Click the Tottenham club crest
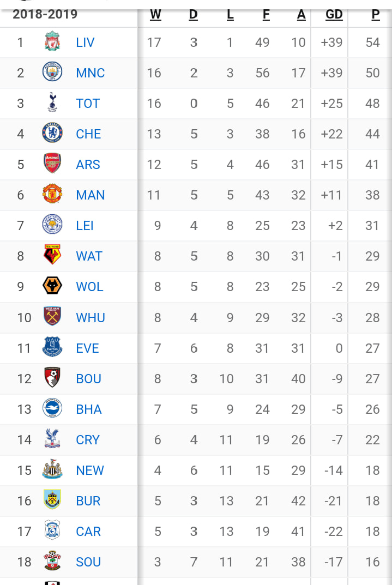The height and width of the screenshot is (585, 392). point(52,102)
